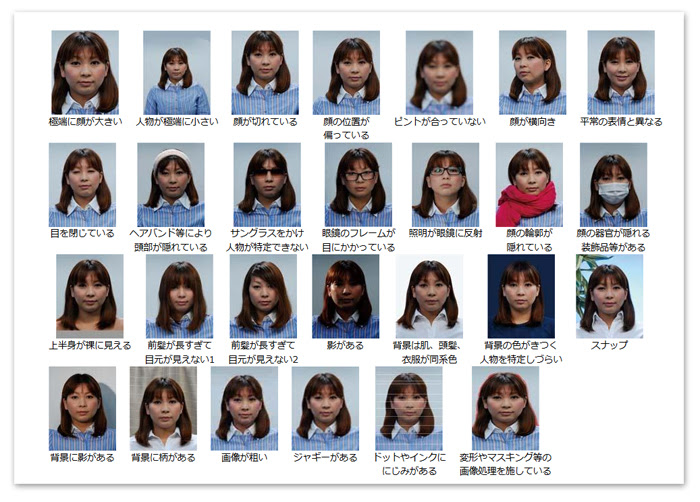Click the caption text スナップ
The width and height of the screenshot is (700, 502).
(609, 345)
